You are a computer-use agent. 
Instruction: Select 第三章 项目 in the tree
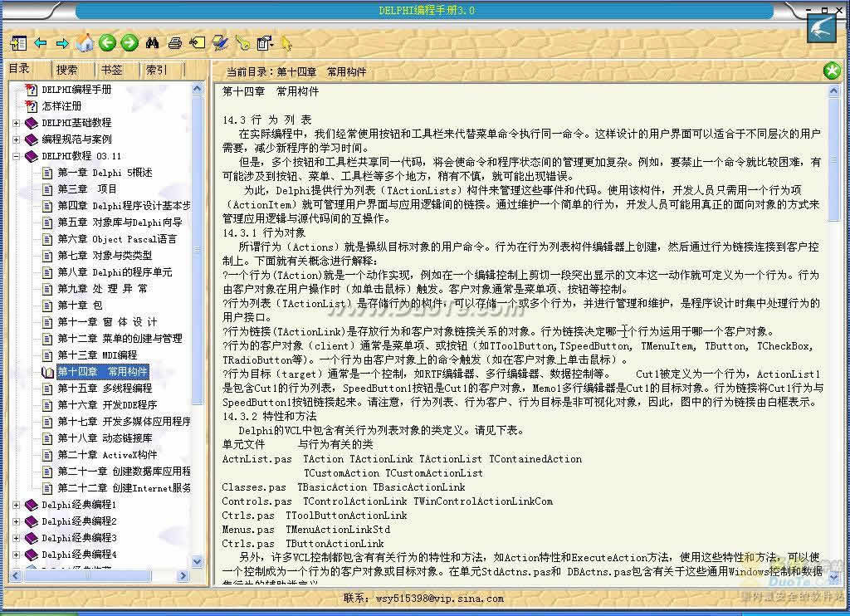coord(87,188)
